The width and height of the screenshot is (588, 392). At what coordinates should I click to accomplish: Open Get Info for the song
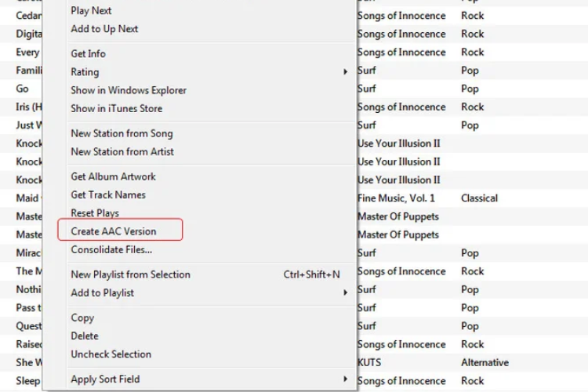click(x=88, y=54)
